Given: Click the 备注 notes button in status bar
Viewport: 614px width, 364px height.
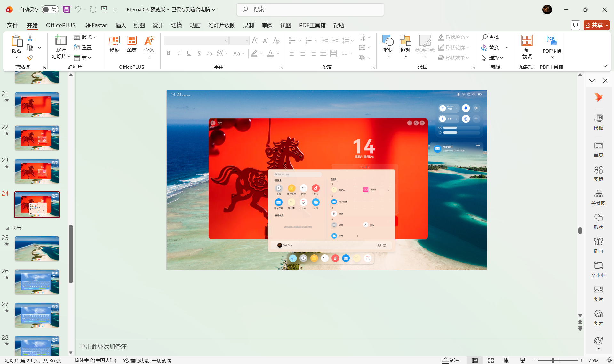Looking at the screenshot, I should coord(451,360).
